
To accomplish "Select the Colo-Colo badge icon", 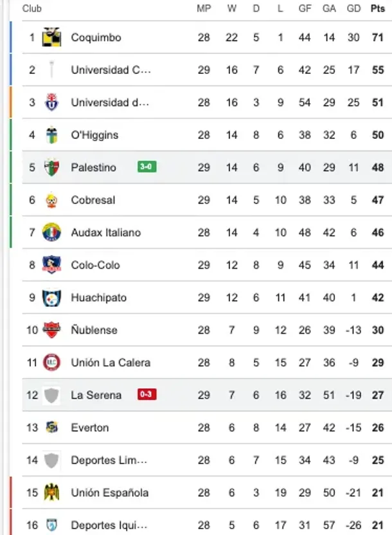I will tap(50, 265).
